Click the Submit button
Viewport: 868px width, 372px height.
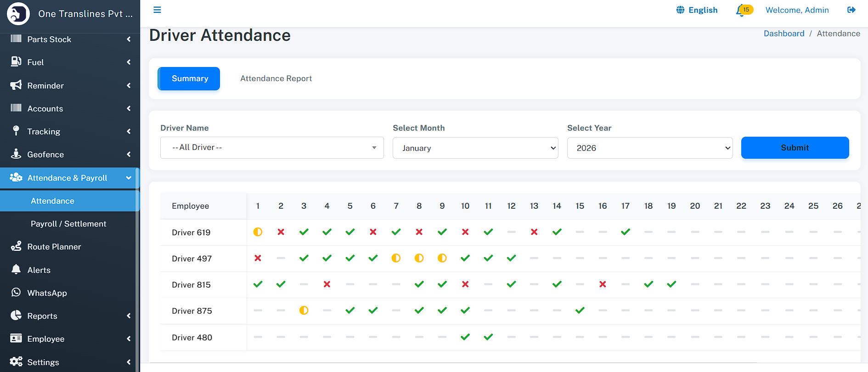[795, 148]
